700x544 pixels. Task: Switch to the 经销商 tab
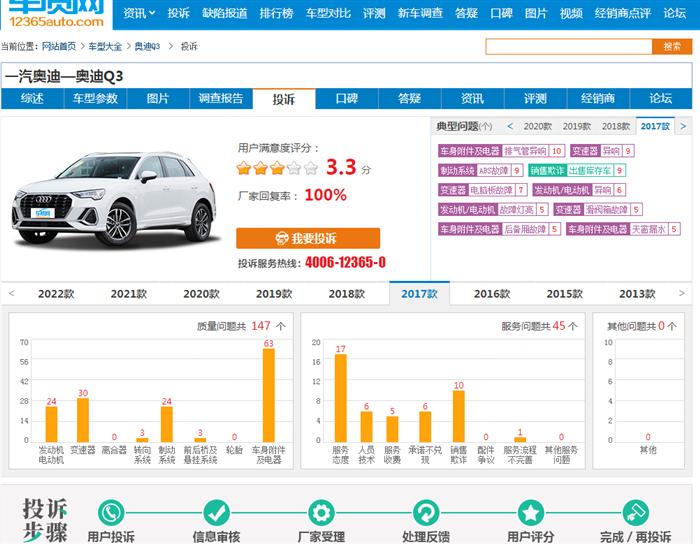[598, 98]
